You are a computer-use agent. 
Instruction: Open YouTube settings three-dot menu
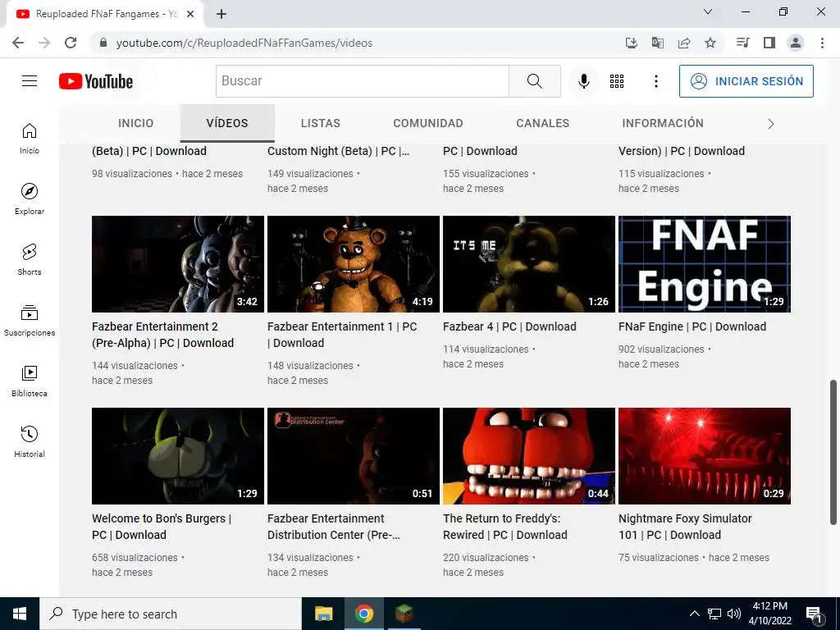[655, 81]
